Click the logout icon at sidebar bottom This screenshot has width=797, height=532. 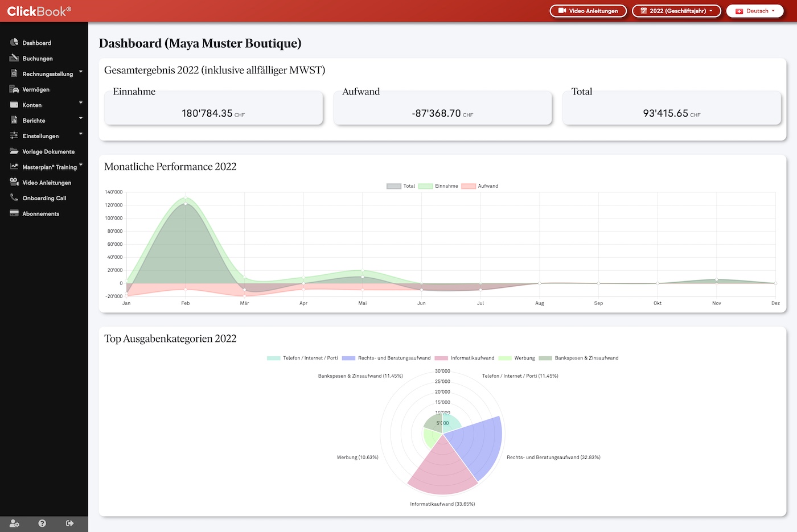(x=69, y=523)
